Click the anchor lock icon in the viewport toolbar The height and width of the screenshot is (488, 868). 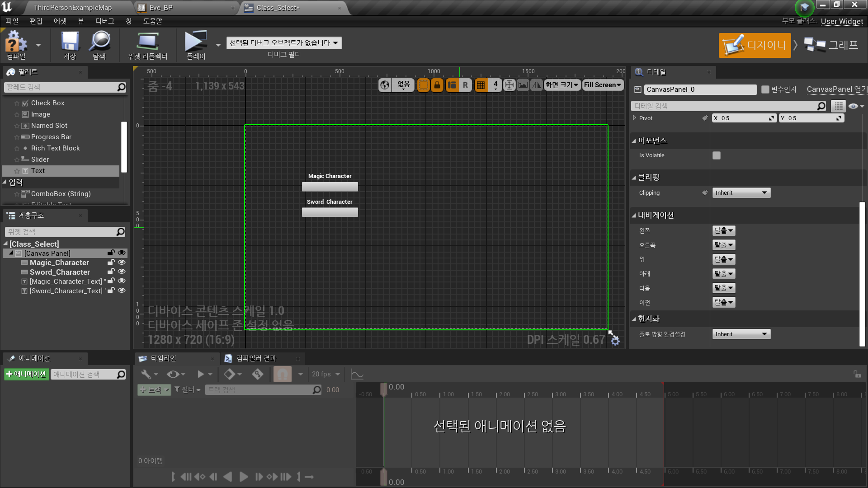[437, 85]
